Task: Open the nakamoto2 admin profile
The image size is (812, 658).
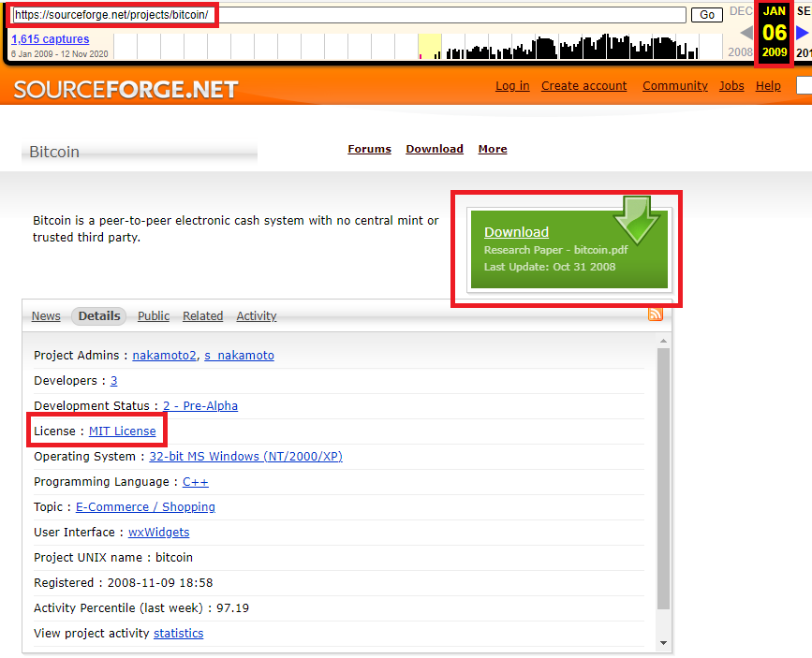Action: (164, 356)
